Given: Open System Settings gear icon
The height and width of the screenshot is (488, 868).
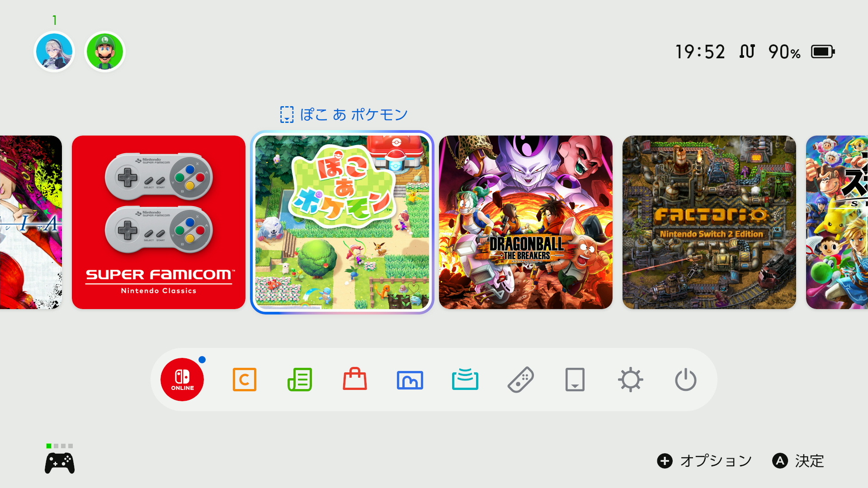Looking at the screenshot, I should 631,380.
